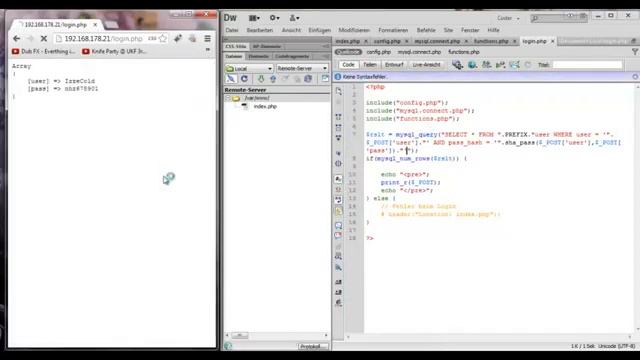
Task: Check browser compatibility in document toolbar
Action: click(x=514, y=64)
